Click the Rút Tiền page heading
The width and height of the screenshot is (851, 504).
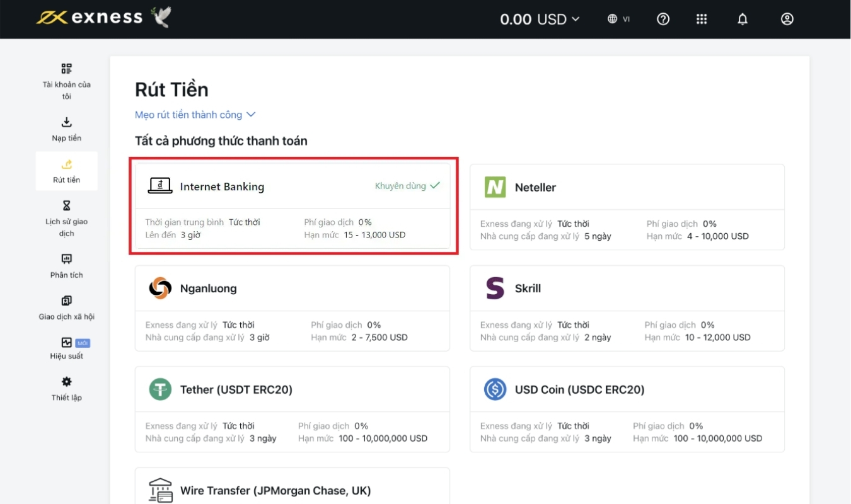click(171, 89)
